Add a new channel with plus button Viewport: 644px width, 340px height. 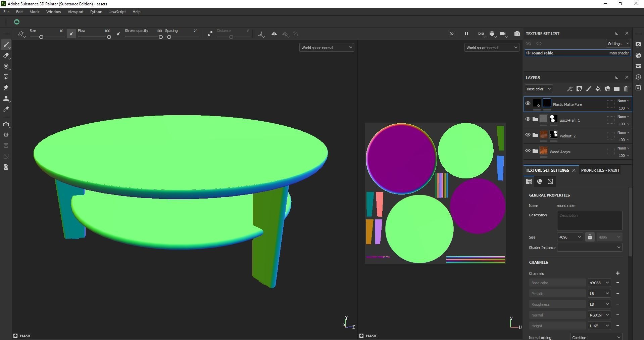point(618,273)
